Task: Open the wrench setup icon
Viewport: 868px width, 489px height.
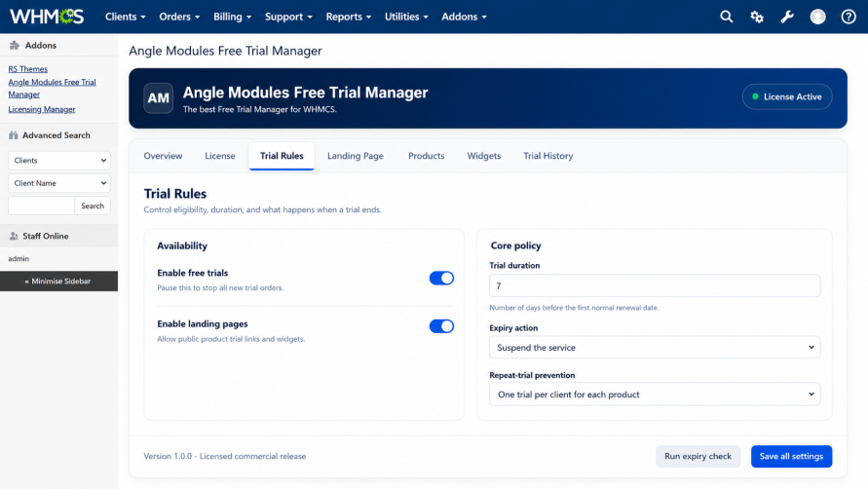Action: [787, 17]
